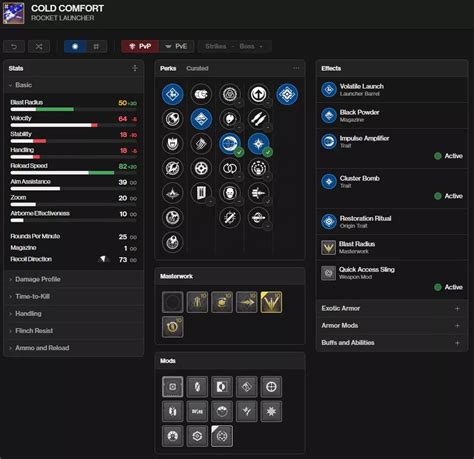
Task: Select the crosshair circle mod icon
Action: (271, 387)
